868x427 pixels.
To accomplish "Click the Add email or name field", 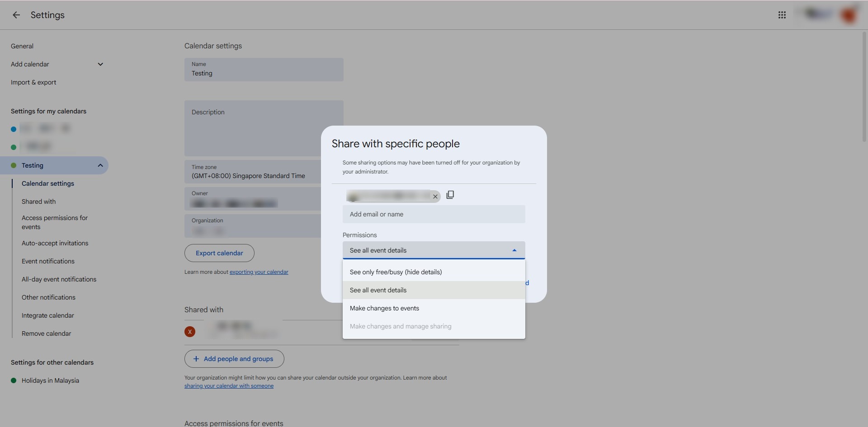I will pyautogui.click(x=434, y=214).
